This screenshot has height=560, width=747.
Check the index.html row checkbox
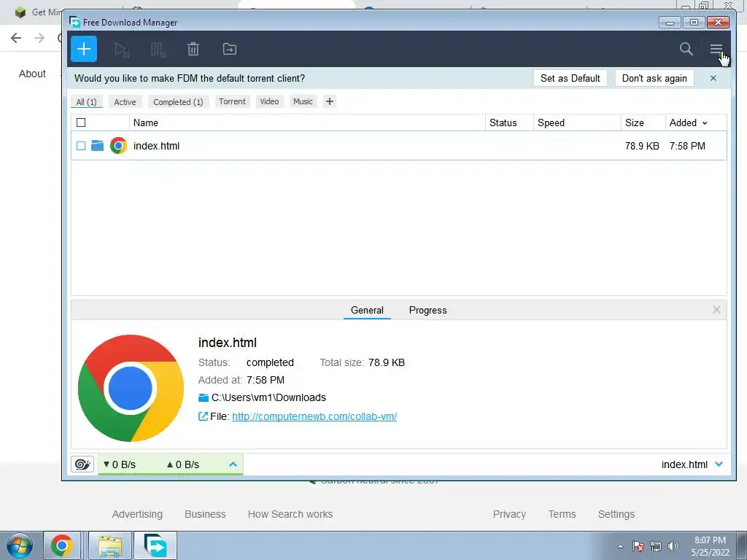click(81, 146)
